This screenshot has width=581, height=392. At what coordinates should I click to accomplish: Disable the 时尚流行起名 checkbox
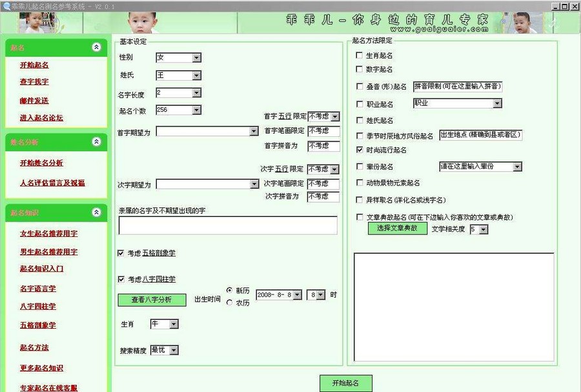coord(360,150)
